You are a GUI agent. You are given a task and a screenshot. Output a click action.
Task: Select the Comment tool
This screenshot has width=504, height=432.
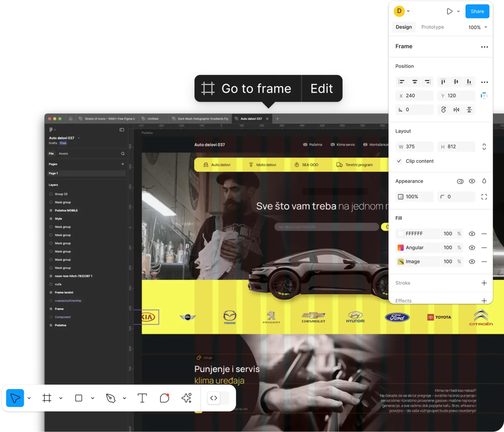pos(164,398)
